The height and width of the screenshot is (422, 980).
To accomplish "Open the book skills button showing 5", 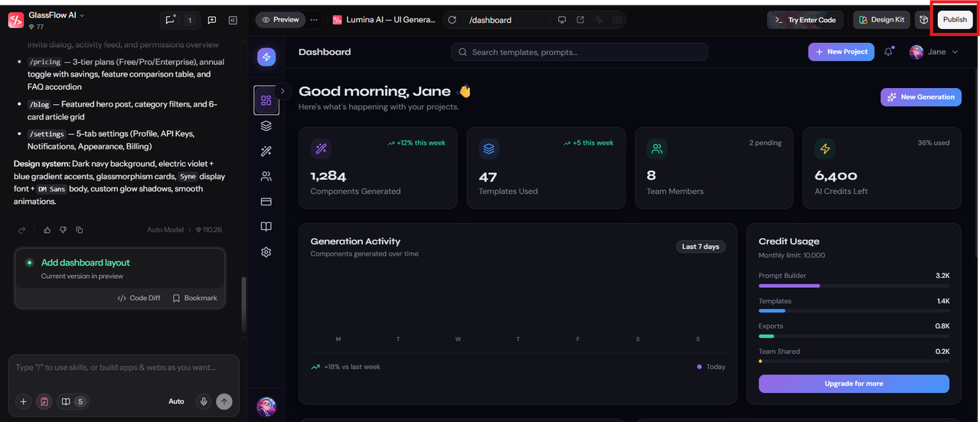I will [72, 401].
